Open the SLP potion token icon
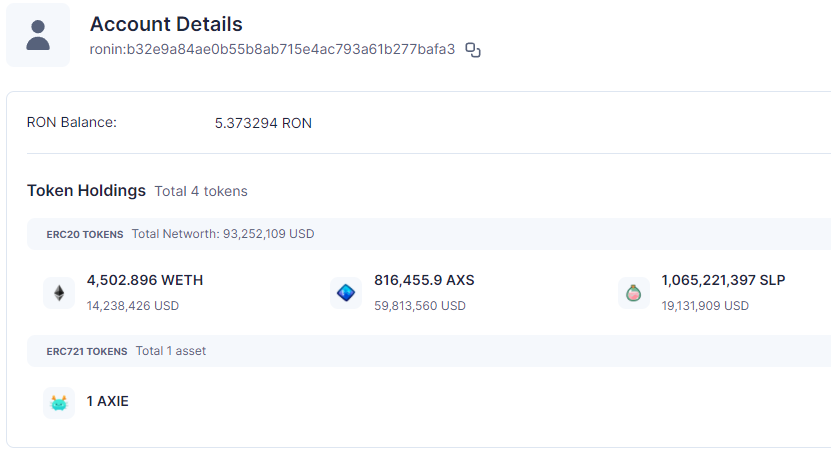This screenshot has height=451, width=831. pos(634,293)
